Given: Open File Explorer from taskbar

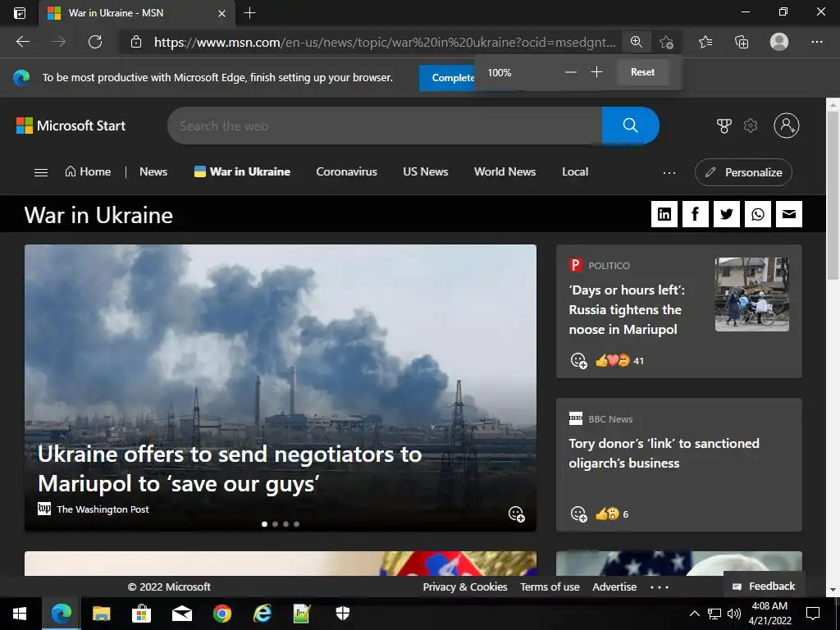Looking at the screenshot, I should [x=101, y=614].
